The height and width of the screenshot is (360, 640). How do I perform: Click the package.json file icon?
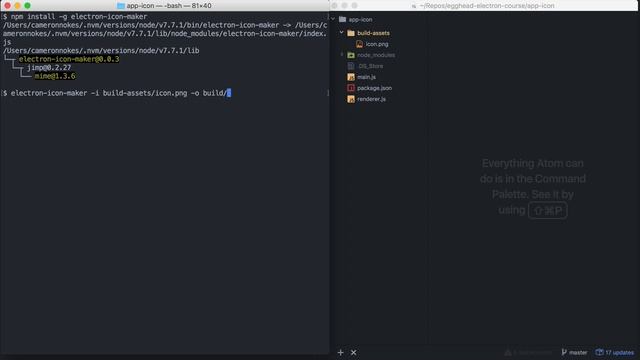pos(351,88)
